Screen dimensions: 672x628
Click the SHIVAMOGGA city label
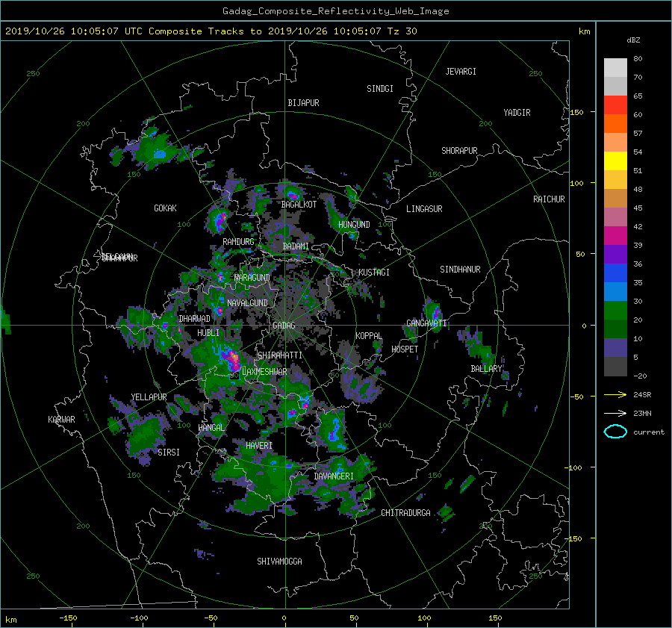point(279,561)
